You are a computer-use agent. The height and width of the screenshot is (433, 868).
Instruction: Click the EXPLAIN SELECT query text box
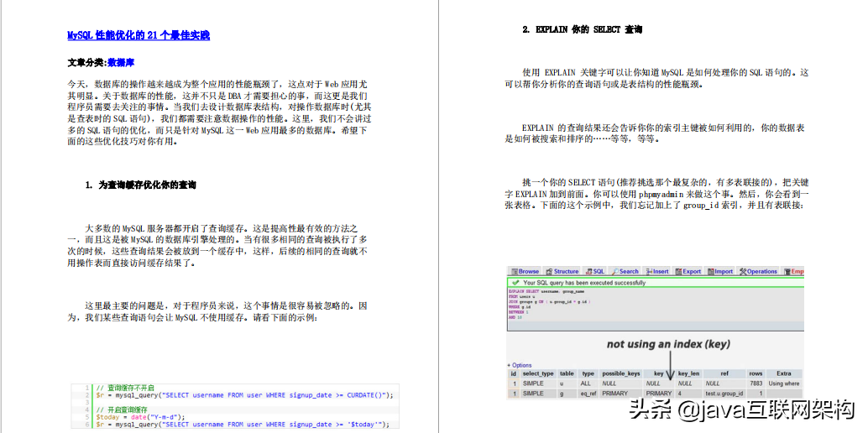click(656, 309)
